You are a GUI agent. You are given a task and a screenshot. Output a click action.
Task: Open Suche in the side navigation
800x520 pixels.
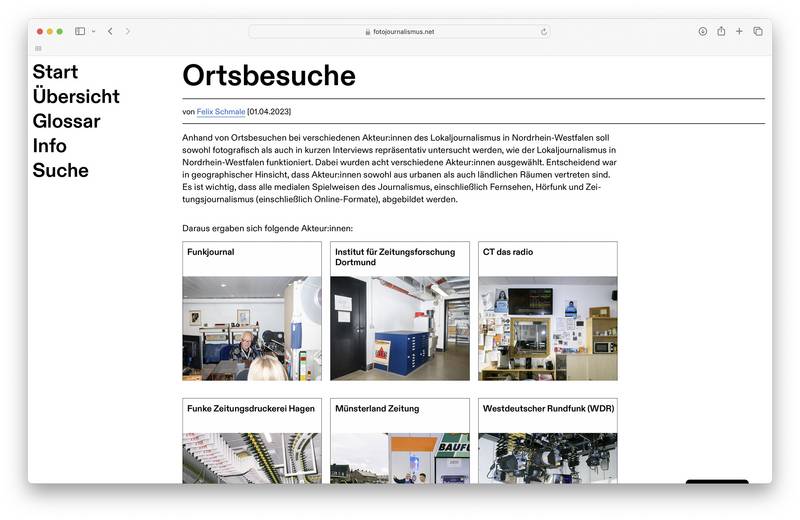pyautogui.click(x=61, y=170)
